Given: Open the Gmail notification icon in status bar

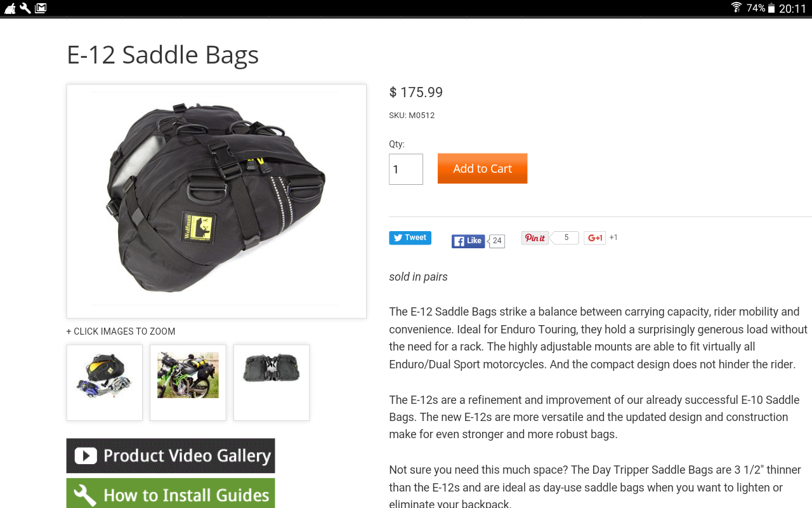Looking at the screenshot, I should [x=41, y=8].
